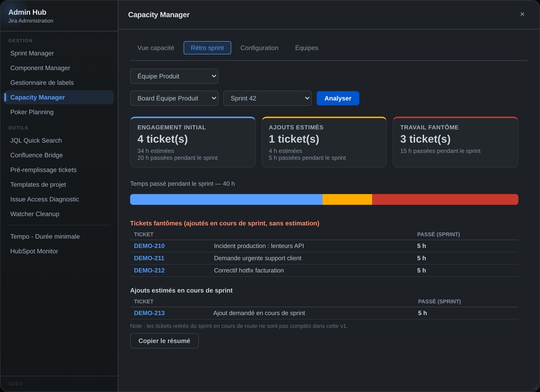Open the Configuration tab
The image size is (540, 392).
coord(259,48)
